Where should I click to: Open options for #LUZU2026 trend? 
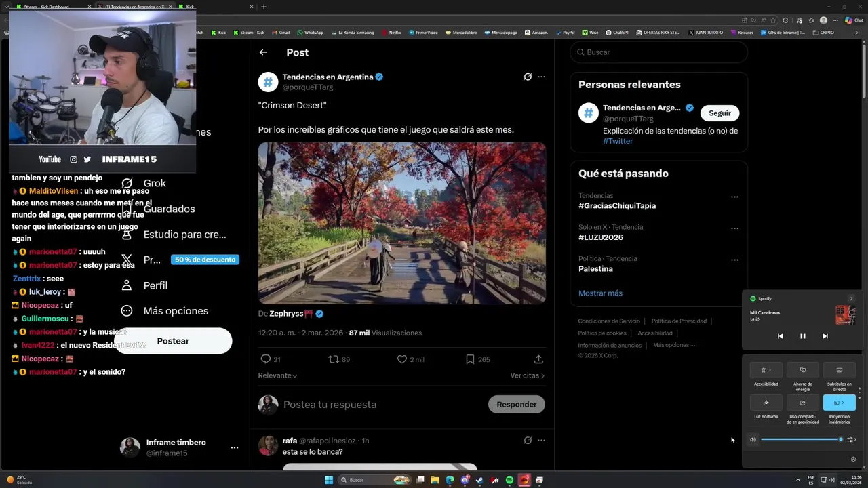pyautogui.click(x=734, y=228)
